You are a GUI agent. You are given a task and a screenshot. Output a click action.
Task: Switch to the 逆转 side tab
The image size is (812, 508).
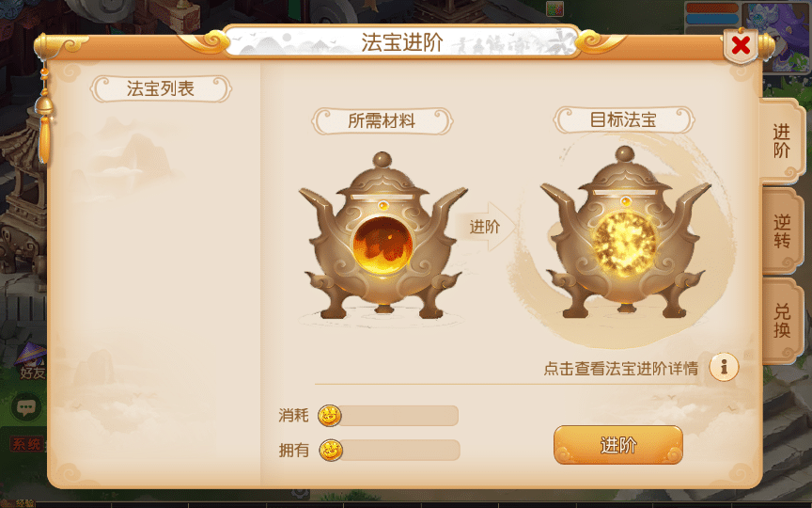782,231
